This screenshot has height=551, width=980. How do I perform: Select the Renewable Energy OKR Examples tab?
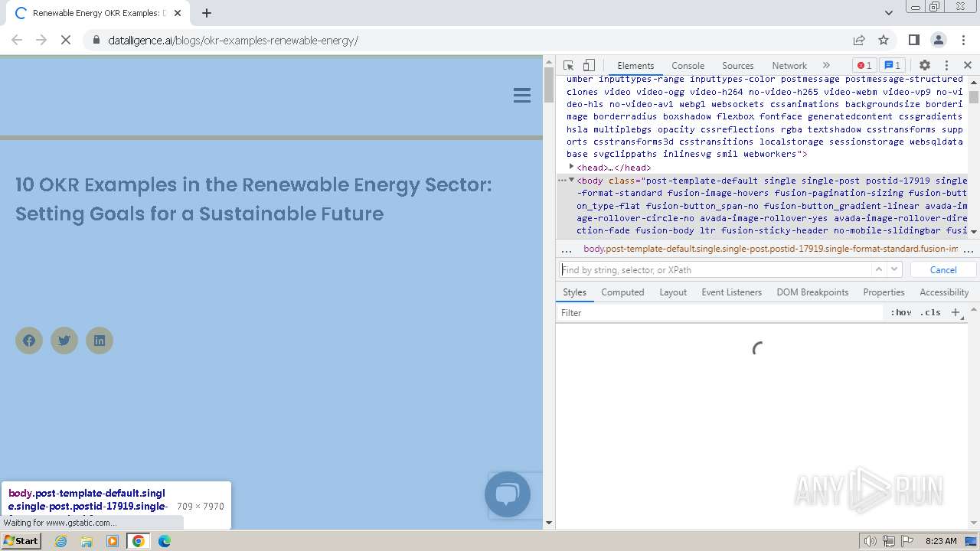tap(97, 13)
